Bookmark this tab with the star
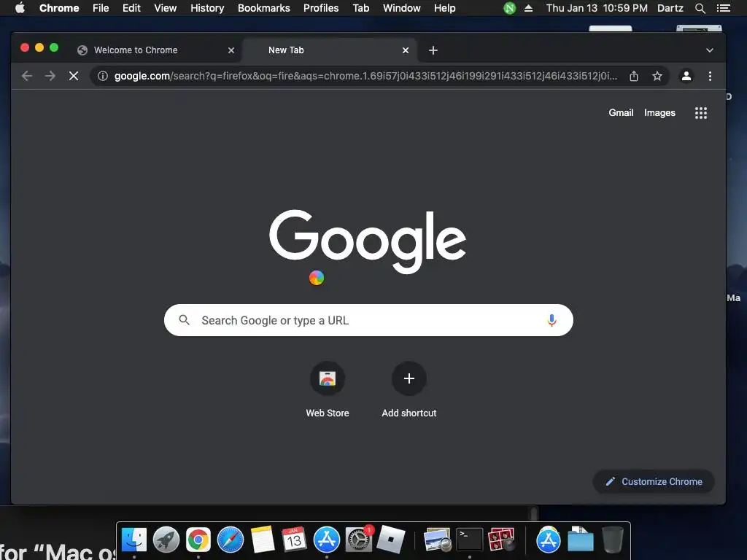747x560 pixels. [657, 76]
